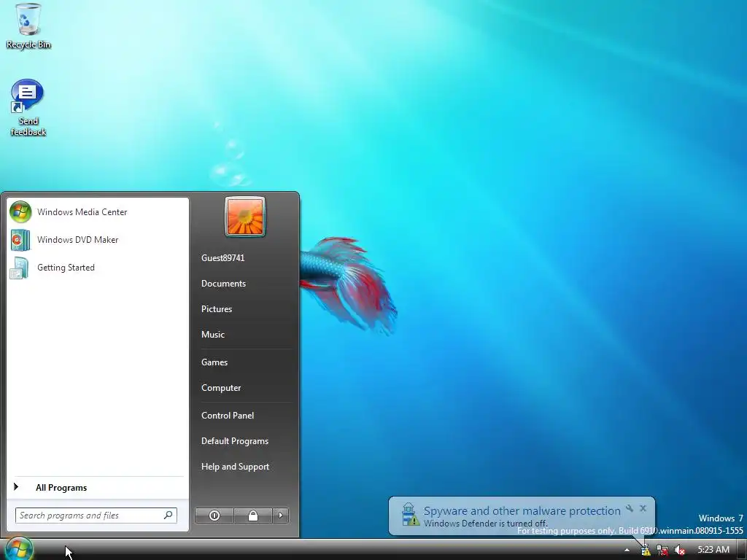Screen dimensions: 747x560
Task: Open notification settings wrench icon
Action: click(x=630, y=508)
